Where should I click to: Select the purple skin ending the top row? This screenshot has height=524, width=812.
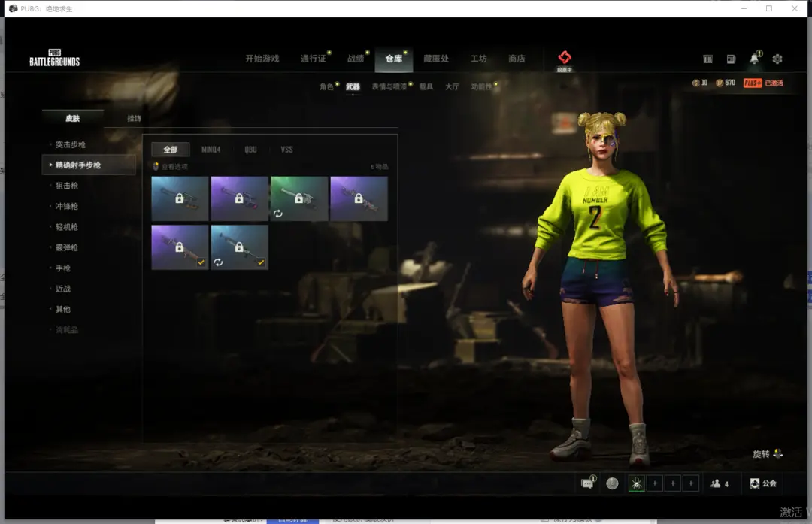359,198
